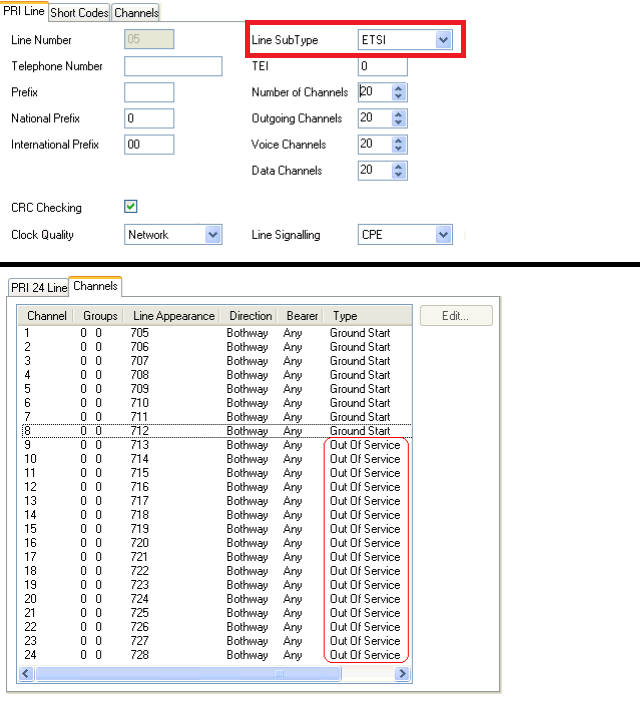Select the PRI 24 Line tab

coord(39,288)
